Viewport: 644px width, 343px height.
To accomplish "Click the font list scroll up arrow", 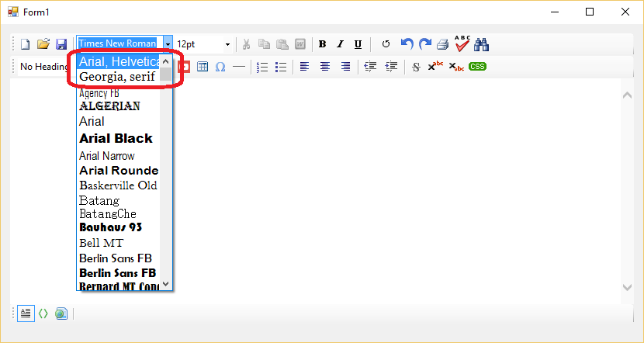I will pyautogui.click(x=166, y=61).
